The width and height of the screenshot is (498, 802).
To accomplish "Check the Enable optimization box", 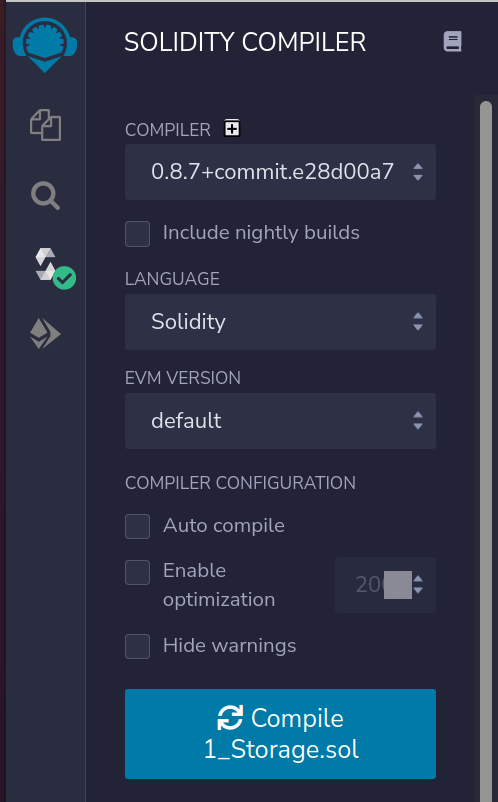I will tap(138, 572).
